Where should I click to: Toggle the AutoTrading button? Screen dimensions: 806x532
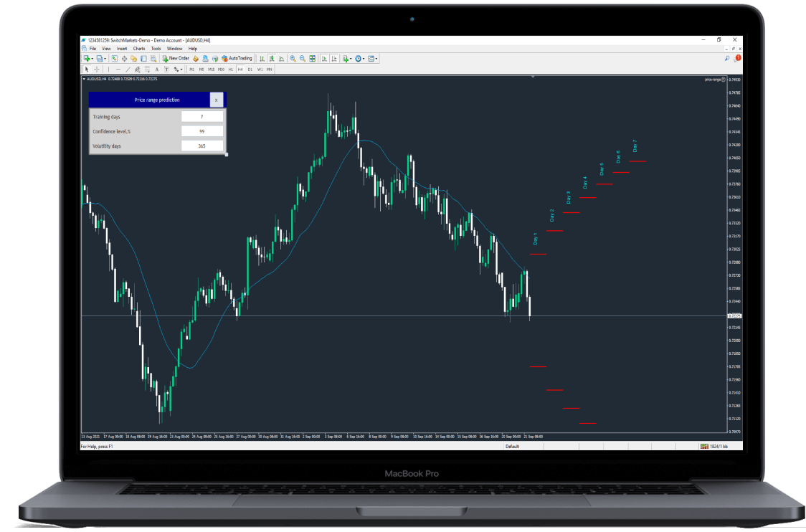click(x=237, y=59)
